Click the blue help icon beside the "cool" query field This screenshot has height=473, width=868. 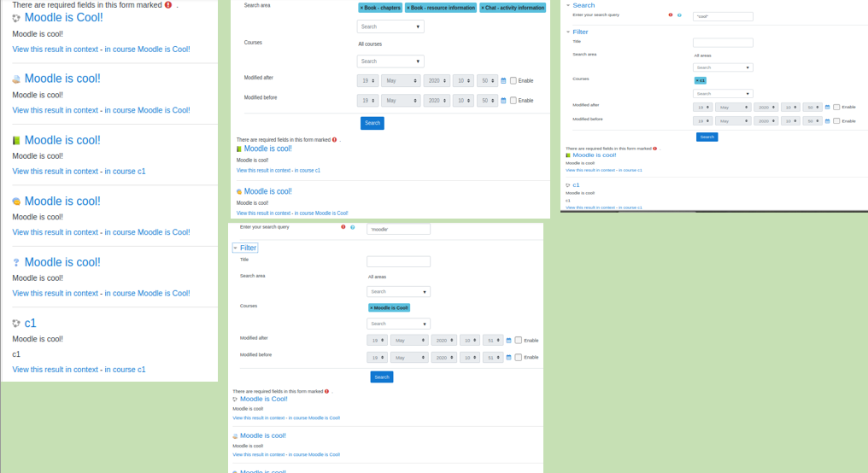coord(679,15)
